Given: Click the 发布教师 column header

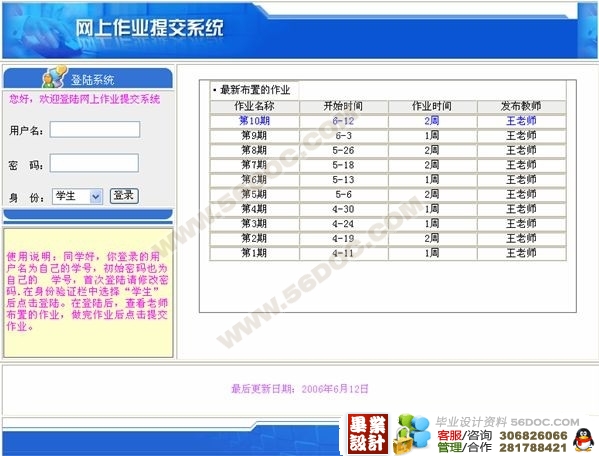Looking at the screenshot, I should click(521, 107).
